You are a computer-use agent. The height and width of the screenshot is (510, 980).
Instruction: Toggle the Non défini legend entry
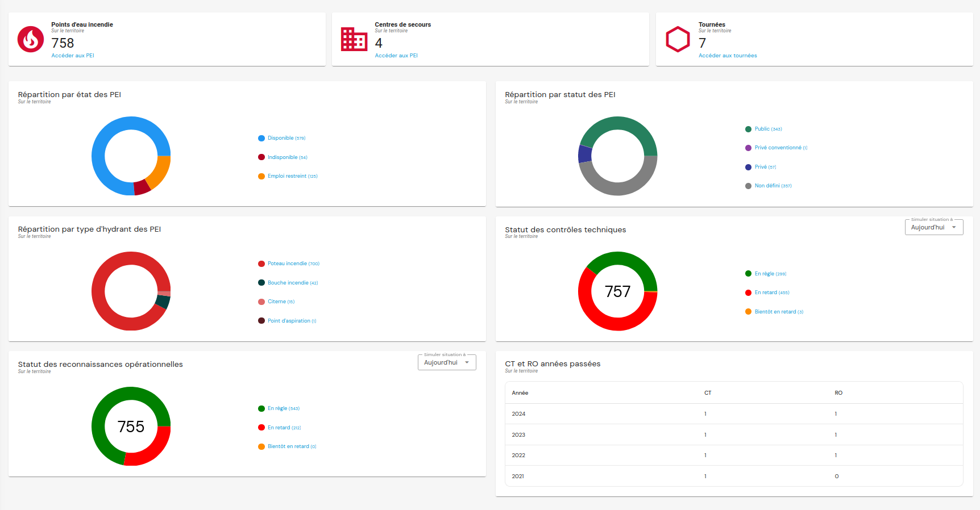point(768,186)
